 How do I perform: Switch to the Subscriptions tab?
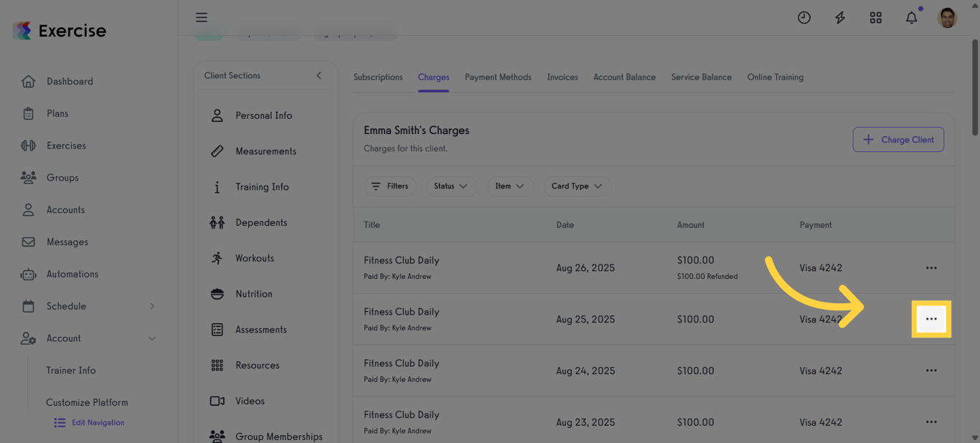[x=377, y=77]
